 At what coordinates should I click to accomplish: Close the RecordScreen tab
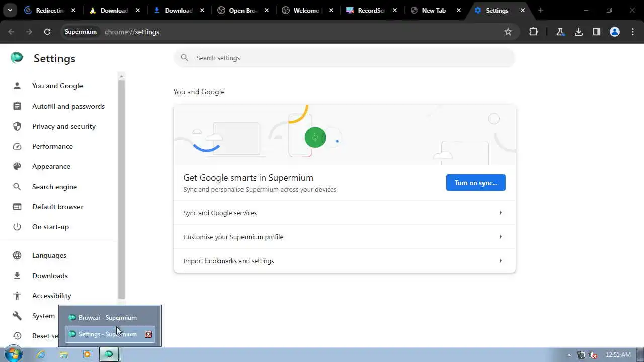394,10
